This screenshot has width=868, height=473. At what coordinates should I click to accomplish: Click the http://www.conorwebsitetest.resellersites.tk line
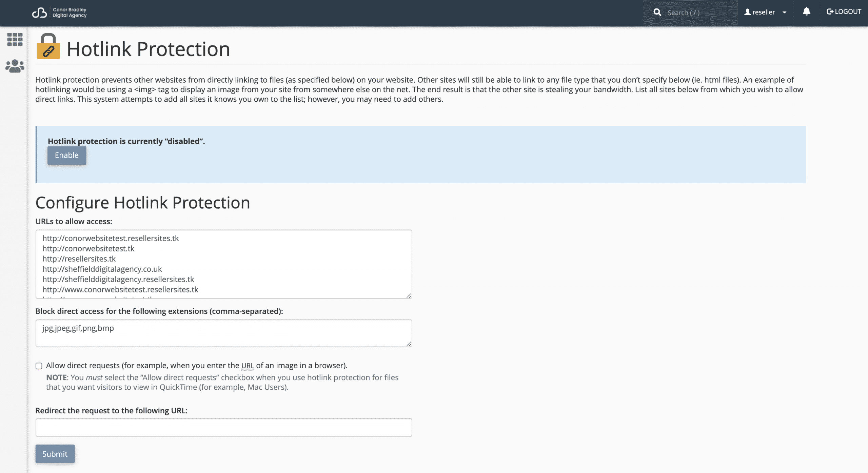tap(120, 290)
